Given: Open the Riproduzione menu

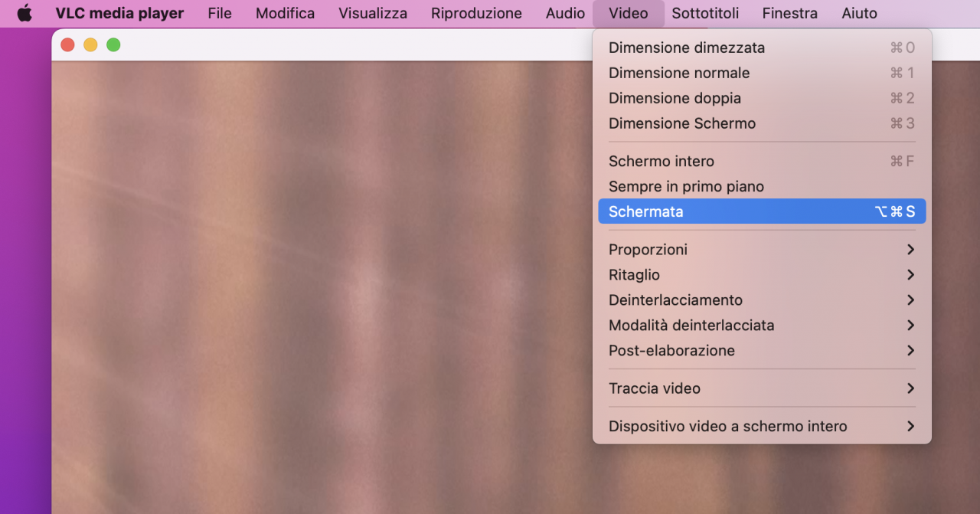Looking at the screenshot, I should pyautogui.click(x=476, y=13).
